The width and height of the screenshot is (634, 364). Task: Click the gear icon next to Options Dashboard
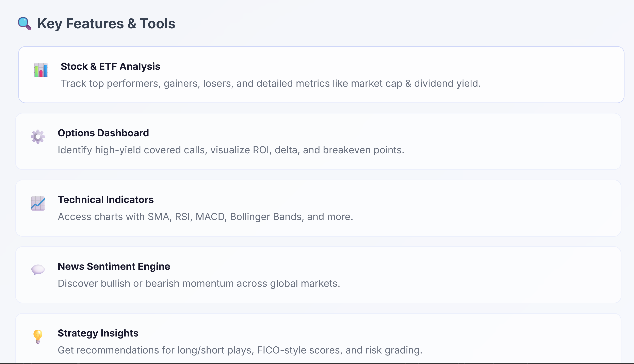click(x=38, y=136)
